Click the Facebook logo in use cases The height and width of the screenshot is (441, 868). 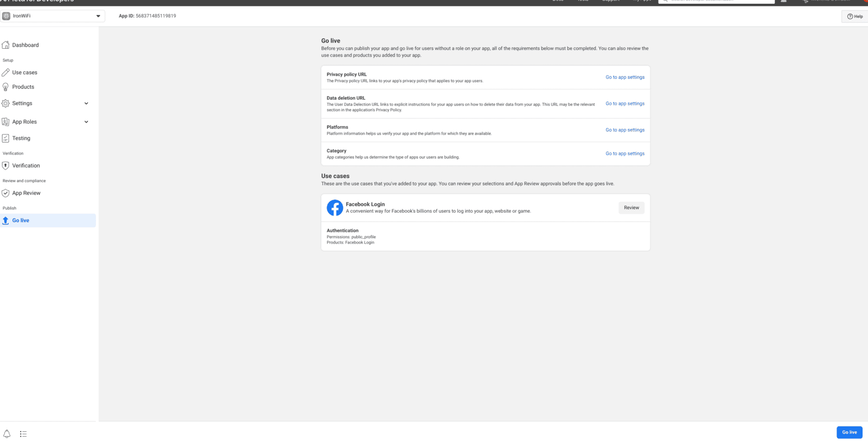pyautogui.click(x=335, y=208)
